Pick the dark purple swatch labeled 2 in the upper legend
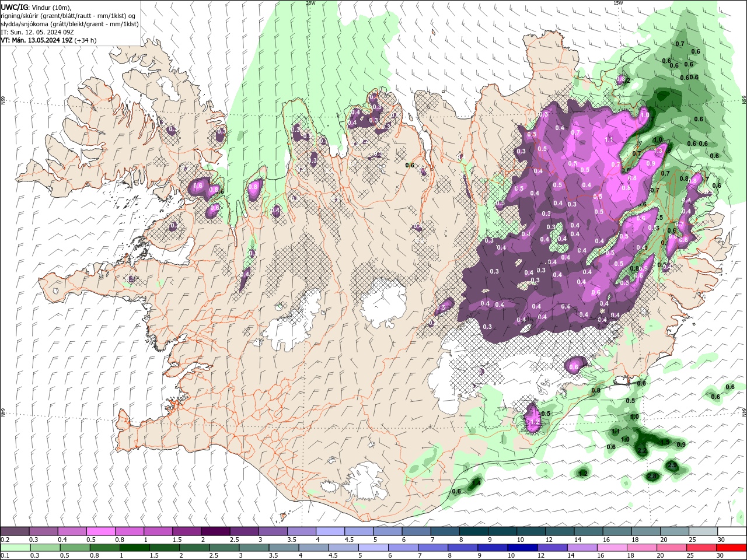 pyautogui.click(x=215, y=531)
